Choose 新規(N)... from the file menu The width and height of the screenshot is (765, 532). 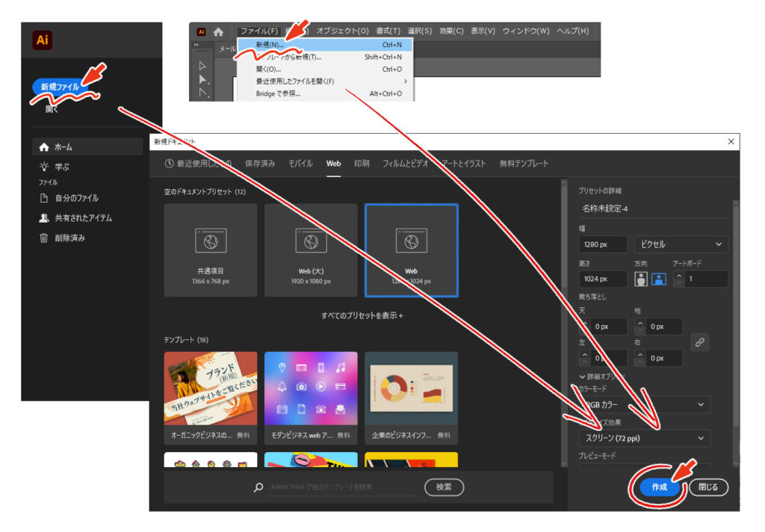coord(325,45)
